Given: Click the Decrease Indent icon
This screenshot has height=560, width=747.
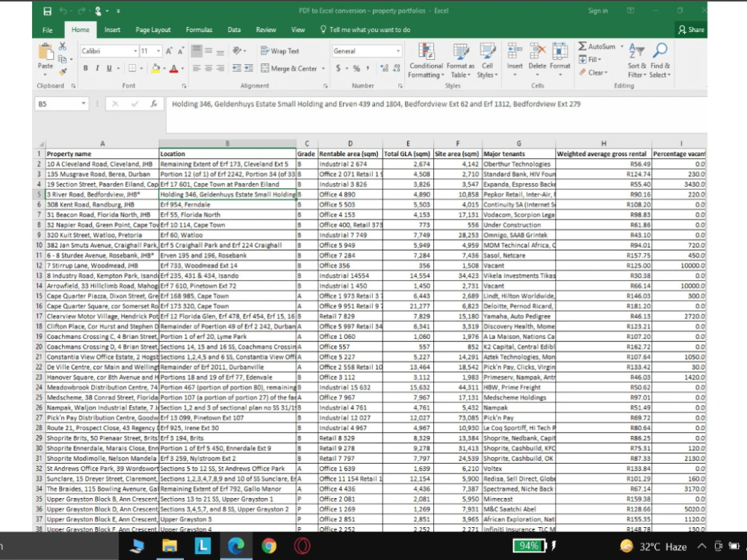Looking at the screenshot, I should click(x=237, y=69).
